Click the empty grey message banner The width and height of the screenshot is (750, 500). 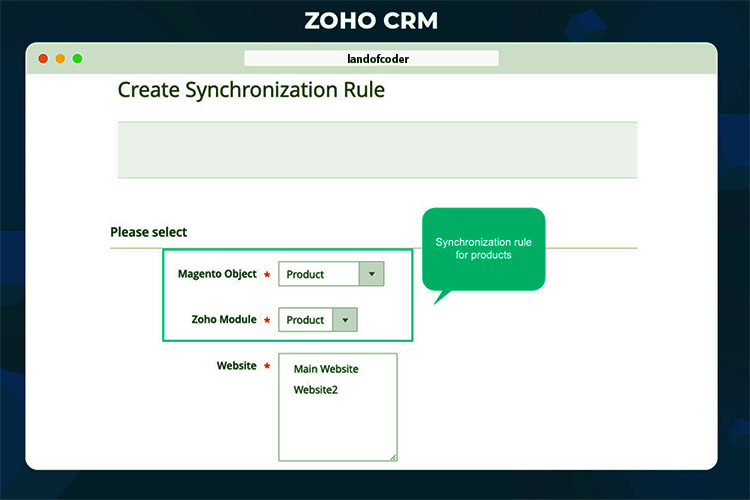point(377,150)
